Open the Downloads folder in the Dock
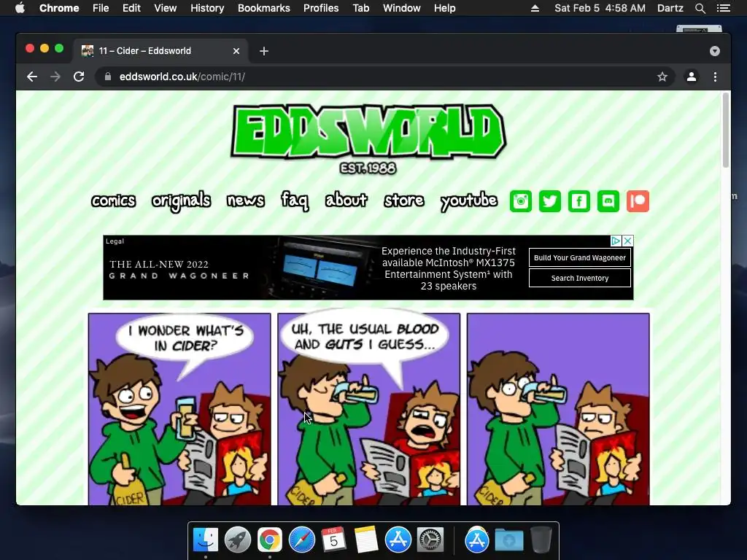The width and height of the screenshot is (747, 560). pyautogui.click(x=508, y=540)
